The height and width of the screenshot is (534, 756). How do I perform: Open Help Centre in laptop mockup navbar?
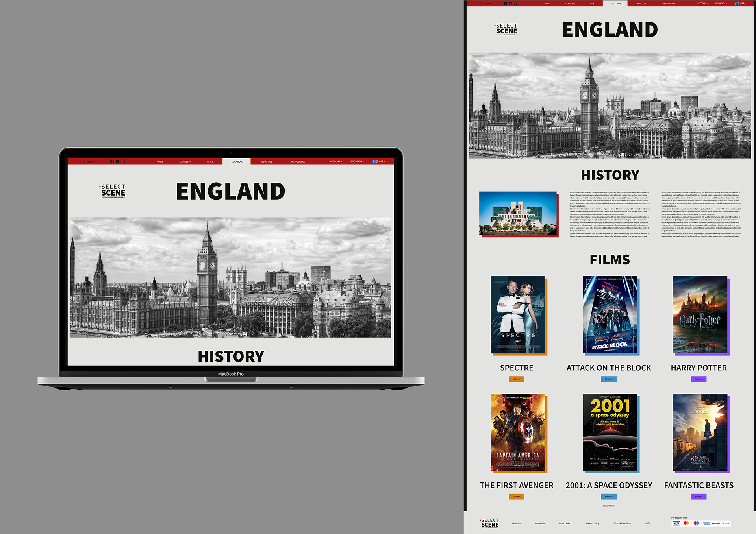pos(297,162)
